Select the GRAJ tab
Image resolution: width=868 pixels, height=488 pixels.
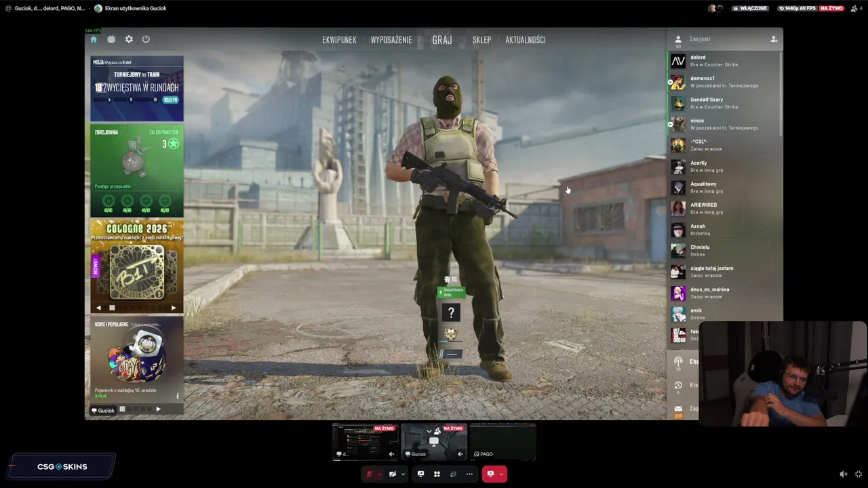[442, 40]
